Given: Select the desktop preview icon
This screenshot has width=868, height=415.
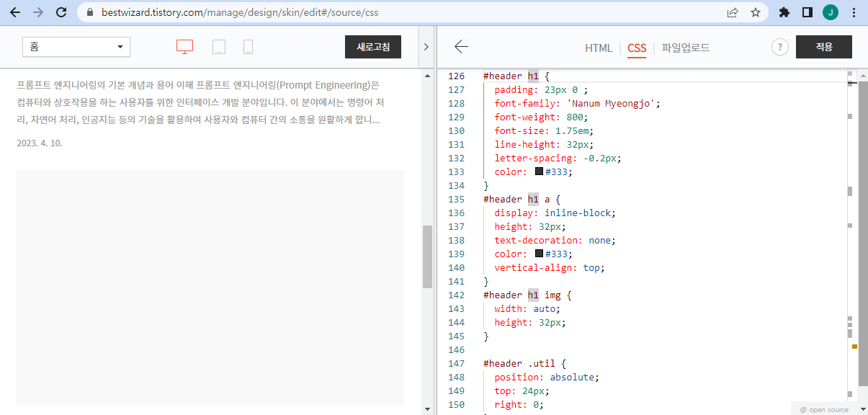Looking at the screenshot, I should coord(184,45).
